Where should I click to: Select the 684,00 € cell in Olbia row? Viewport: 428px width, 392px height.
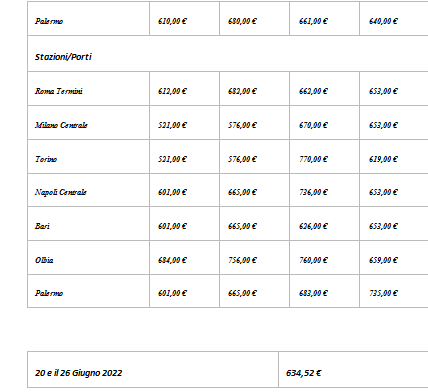[x=172, y=260]
